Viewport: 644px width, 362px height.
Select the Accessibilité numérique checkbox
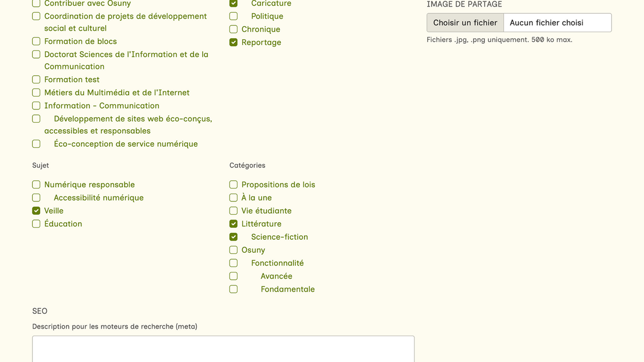tap(36, 198)
